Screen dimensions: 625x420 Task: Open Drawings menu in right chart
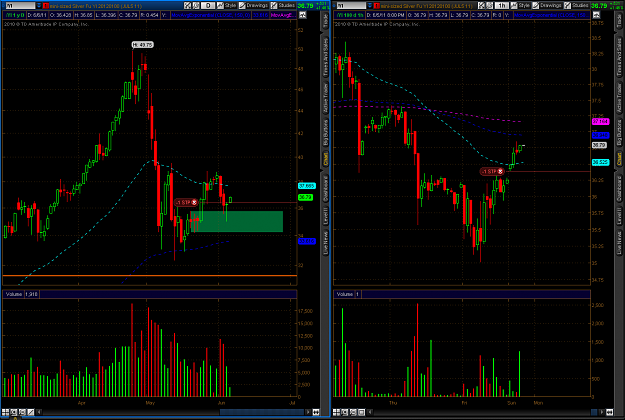(x=547, y=6)
